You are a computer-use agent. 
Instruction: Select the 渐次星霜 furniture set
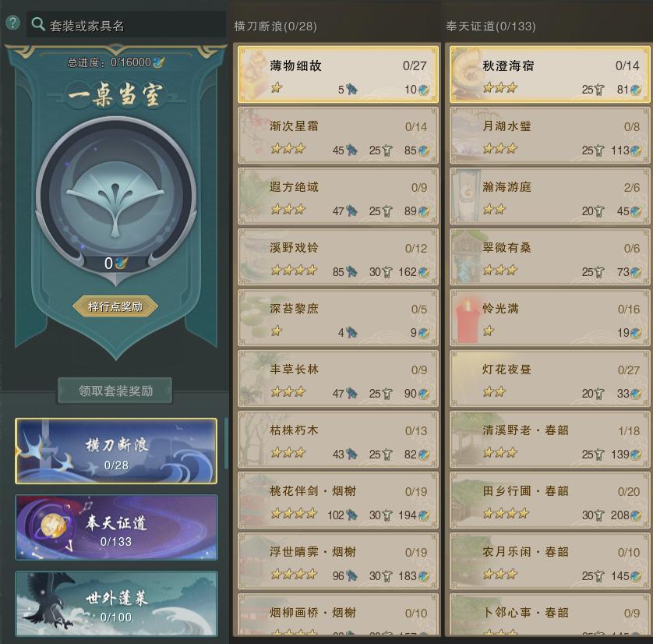coord(338,136)
